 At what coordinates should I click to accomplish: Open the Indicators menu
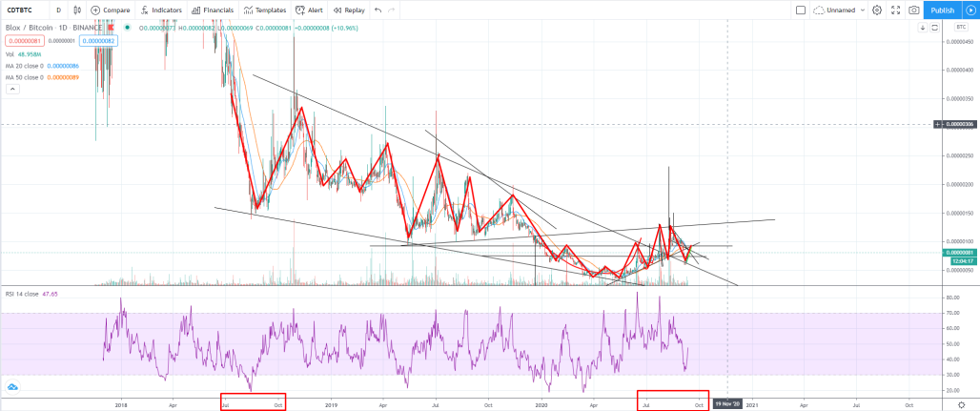[161, 10]
